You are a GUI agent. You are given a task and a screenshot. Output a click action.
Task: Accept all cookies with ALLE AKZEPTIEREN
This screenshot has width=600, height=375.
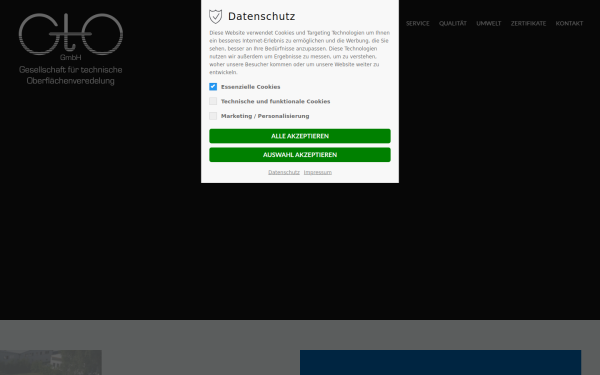coord(300,136)
